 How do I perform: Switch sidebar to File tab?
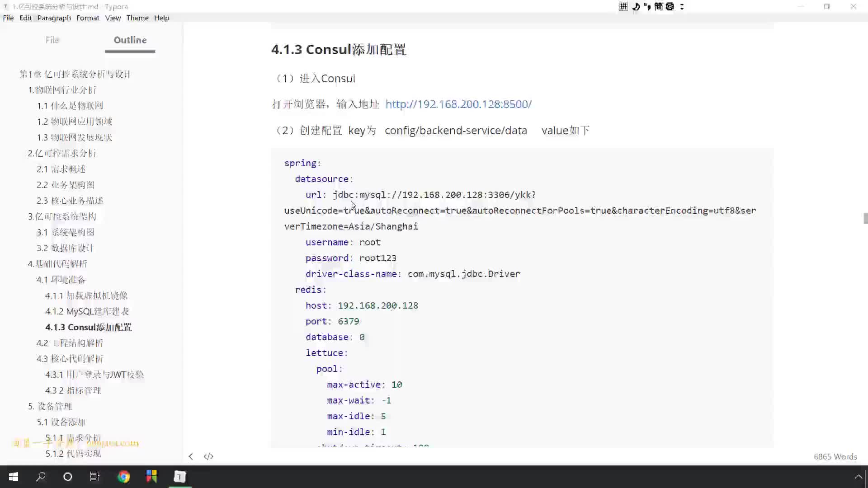tap(52, 40)
